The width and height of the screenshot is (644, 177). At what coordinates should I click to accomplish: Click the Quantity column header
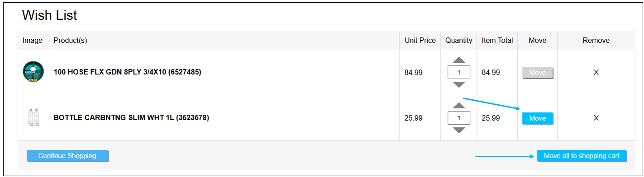(x=459, y=40)
